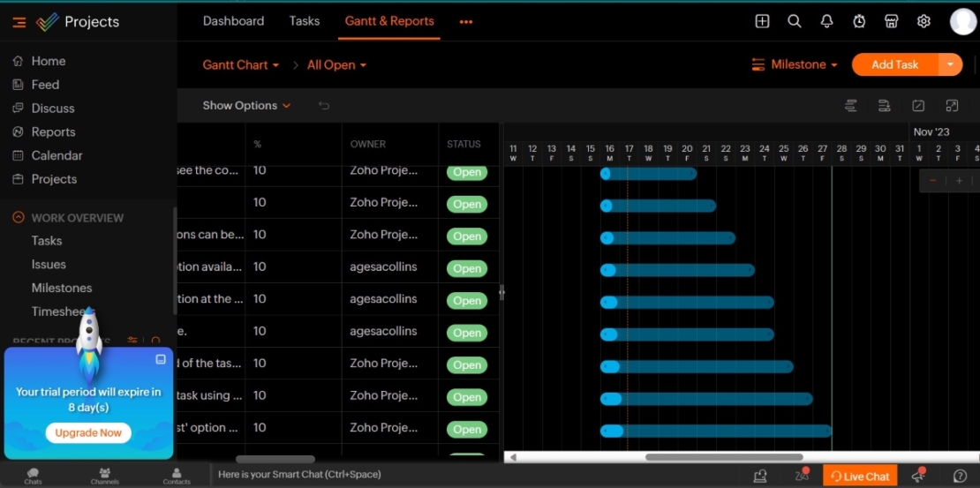Click the Add Task button
The height and width of the screenshot is (488, 980).
click(894, 64)
